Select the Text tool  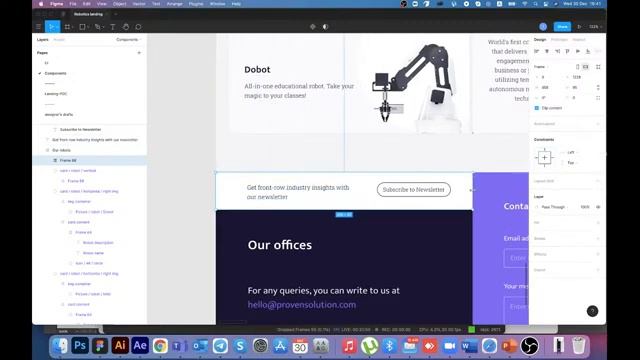click(x=113, y=27)
